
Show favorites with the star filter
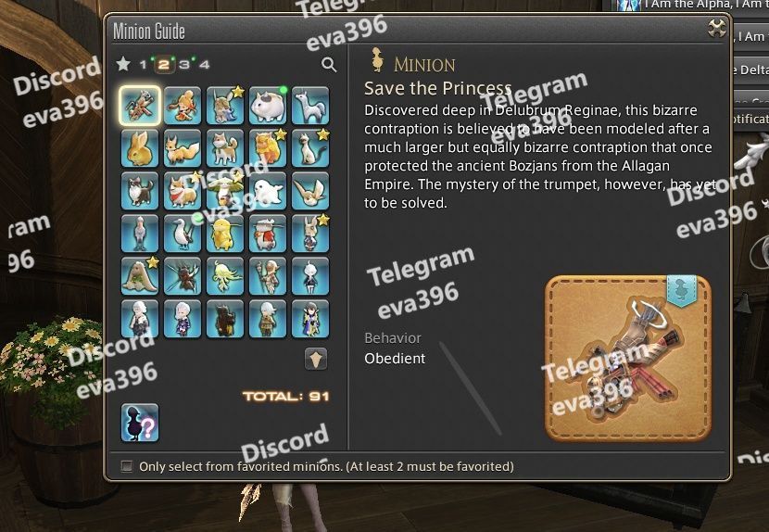click(x=123, y=64)
